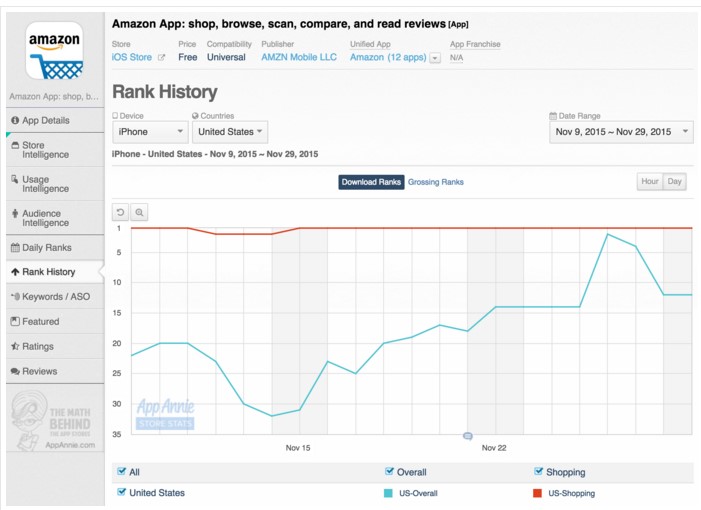Click the Amazon app icon thumbnail
Viewport: 701px width, 510px height.
point(54,51)
